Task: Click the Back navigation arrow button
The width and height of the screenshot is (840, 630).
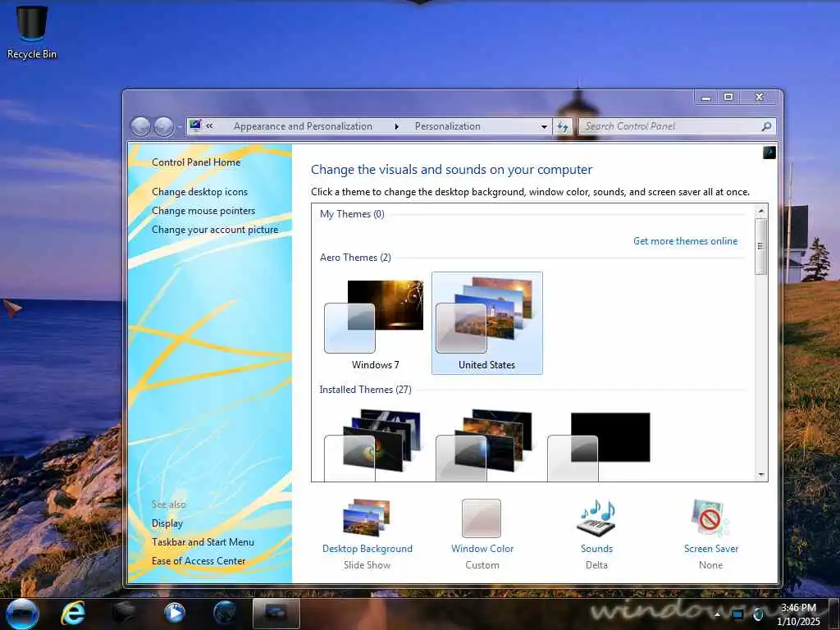Action: point(141,127)
